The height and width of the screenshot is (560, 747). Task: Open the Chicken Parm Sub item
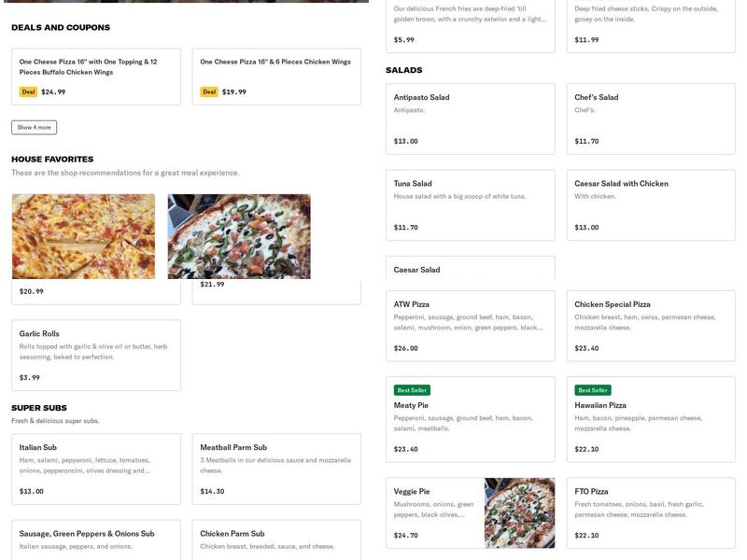tap(276, 539)
